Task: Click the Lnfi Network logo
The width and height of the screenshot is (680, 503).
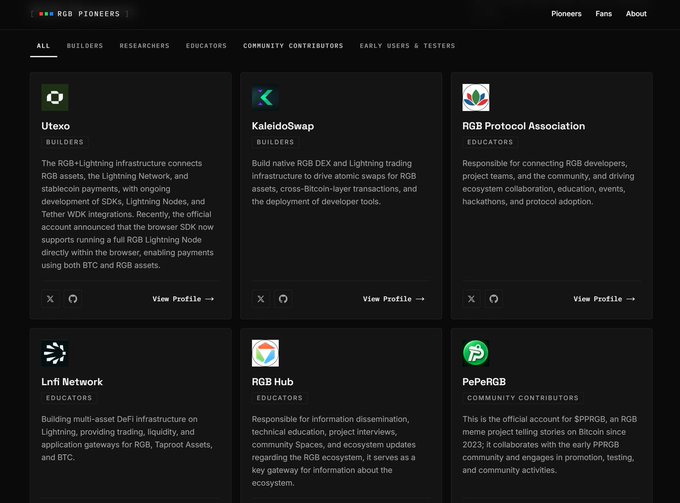Action: point(55,353)
